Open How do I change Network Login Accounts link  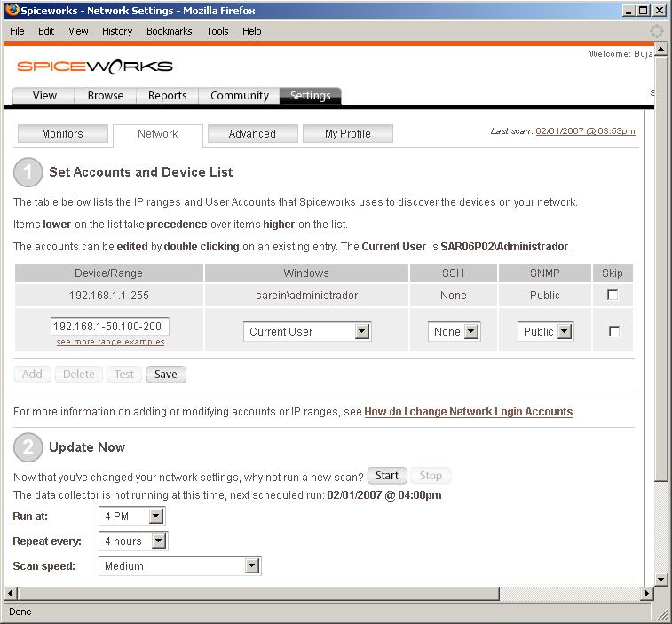469,412
